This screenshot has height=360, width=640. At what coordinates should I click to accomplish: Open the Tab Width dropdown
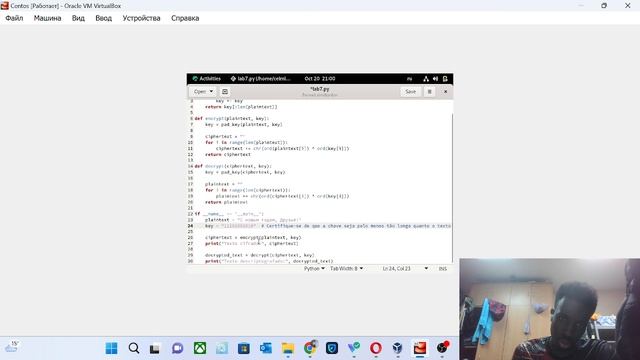(346, 269)
